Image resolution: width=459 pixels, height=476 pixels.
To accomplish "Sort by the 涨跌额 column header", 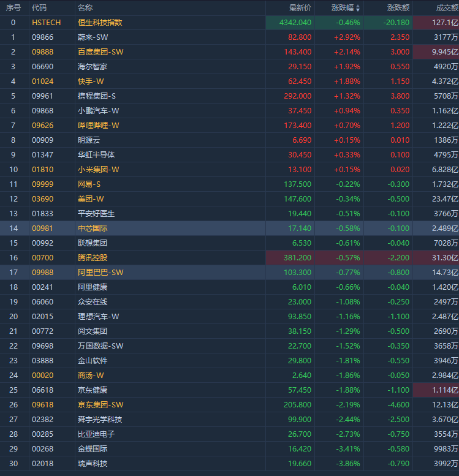I will (398, 8).
